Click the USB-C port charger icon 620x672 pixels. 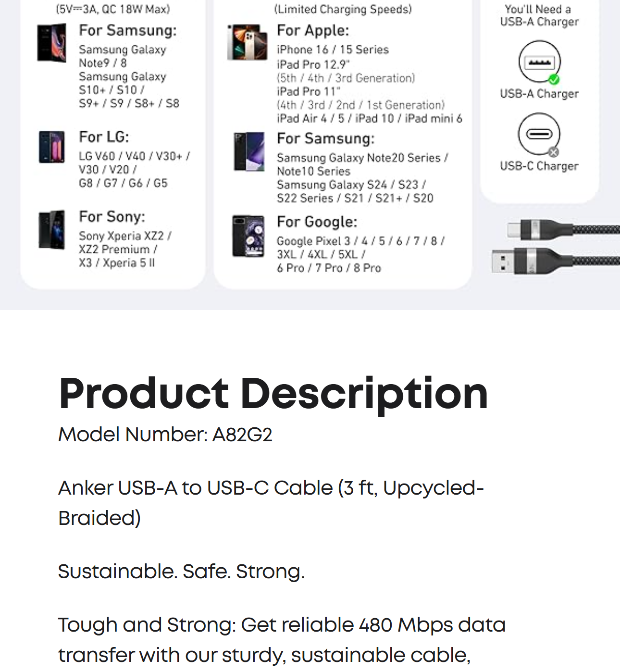tap(539, 134)
